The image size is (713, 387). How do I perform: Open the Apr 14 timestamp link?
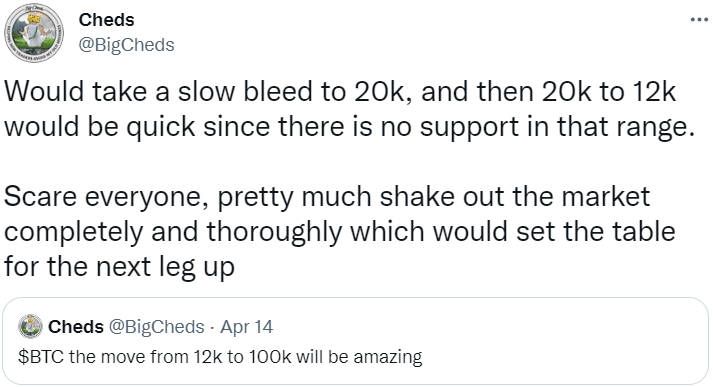click(x=246, y=327)
